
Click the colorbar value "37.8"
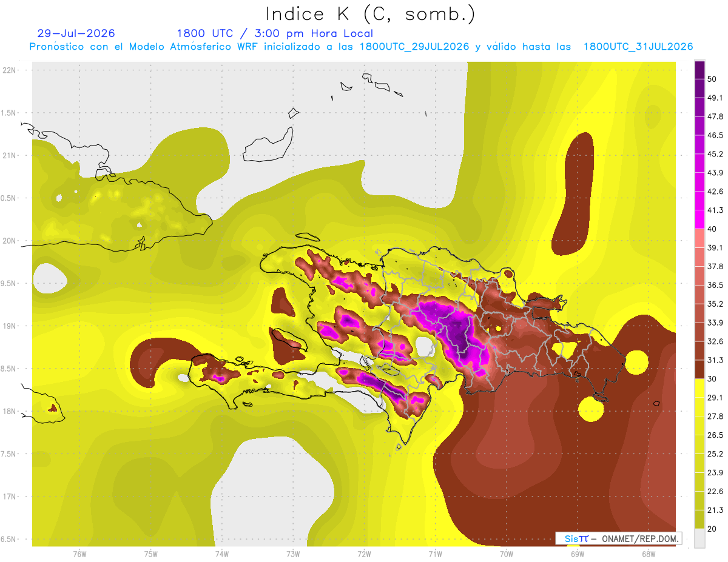click(715, 266)
